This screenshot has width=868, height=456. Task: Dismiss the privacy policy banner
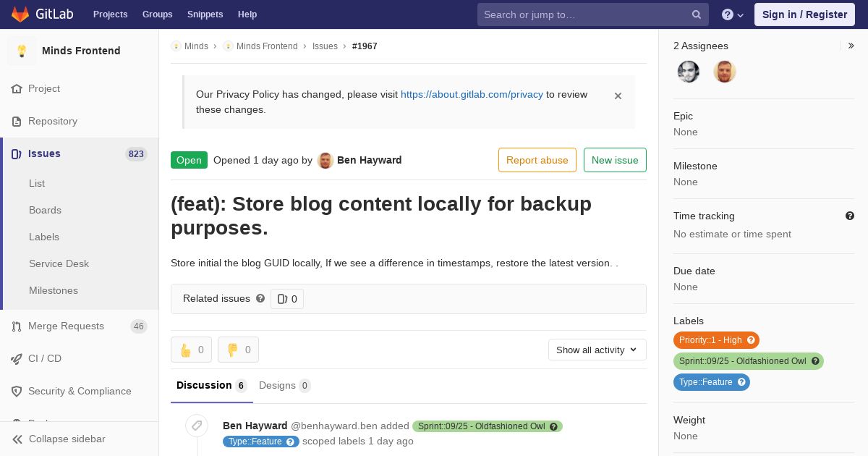pyautogui.click(x=618, y=96)
